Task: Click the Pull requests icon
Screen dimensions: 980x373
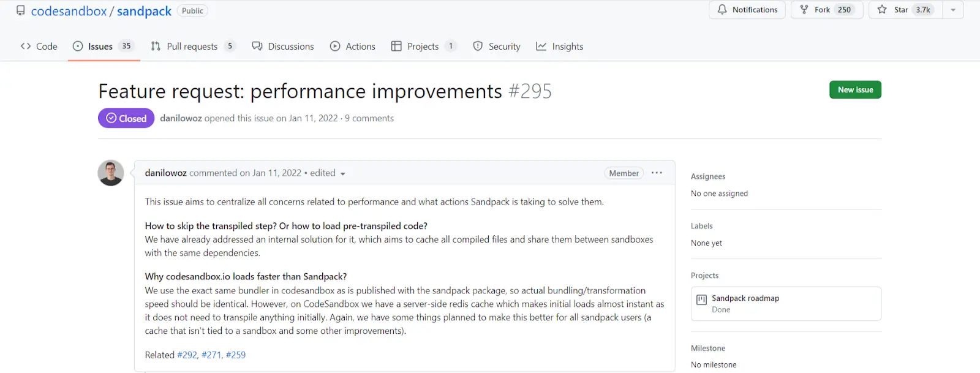Action: [155, 45]
